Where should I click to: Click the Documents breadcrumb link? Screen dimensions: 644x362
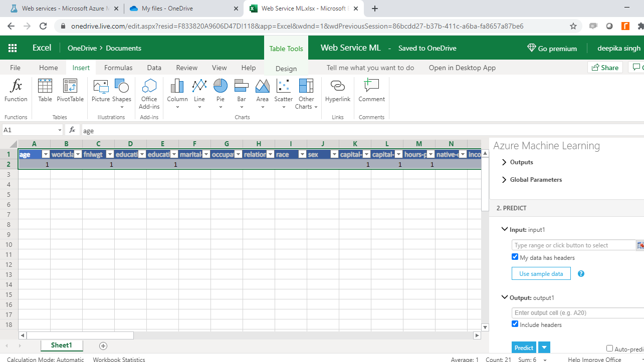[124, 48]
